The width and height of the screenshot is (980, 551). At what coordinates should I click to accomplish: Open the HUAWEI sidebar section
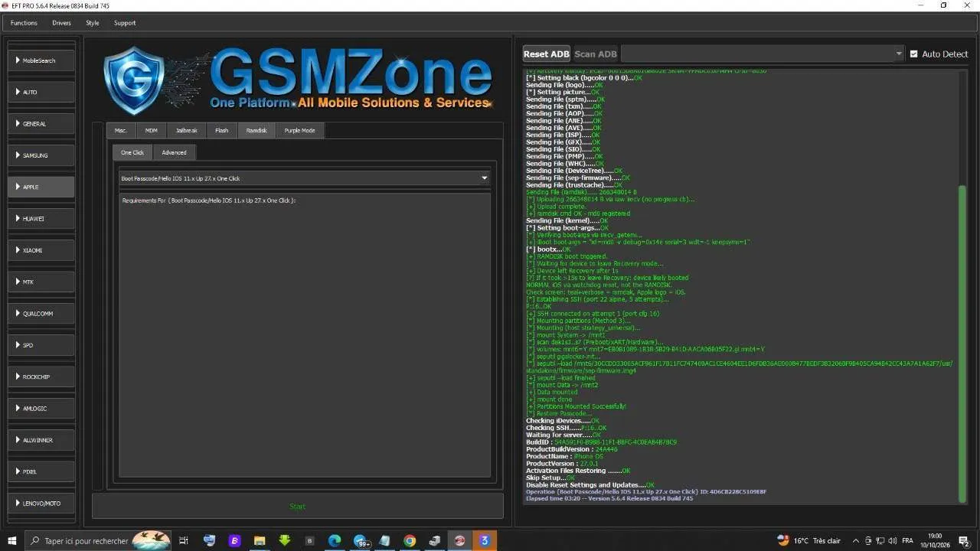(x=41, y=218)
